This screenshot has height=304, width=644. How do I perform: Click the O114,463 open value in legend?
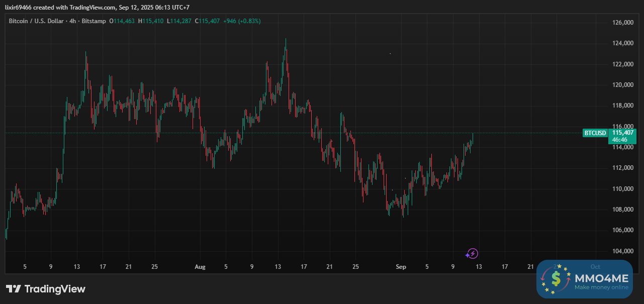tap(123, 21)
